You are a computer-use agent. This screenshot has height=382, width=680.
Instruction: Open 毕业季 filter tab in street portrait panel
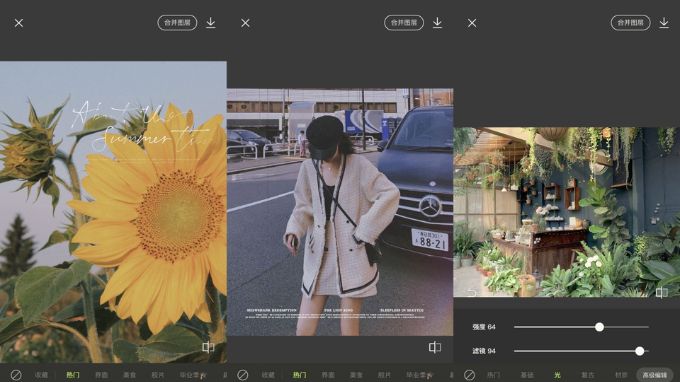(419, 375)
